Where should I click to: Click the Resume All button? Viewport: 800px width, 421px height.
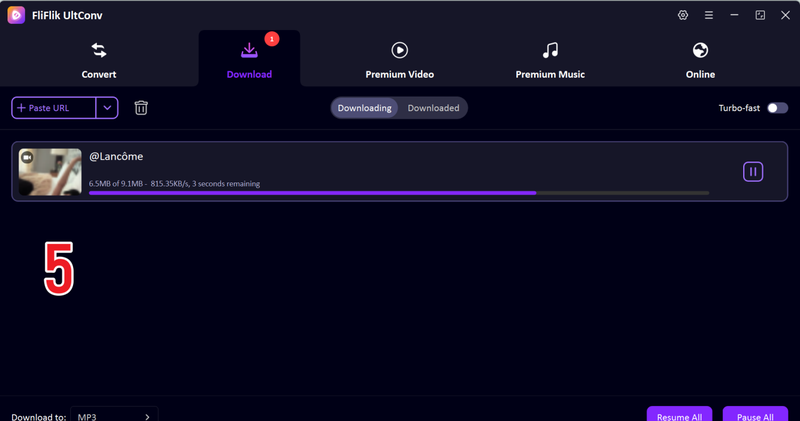(679, 415)
